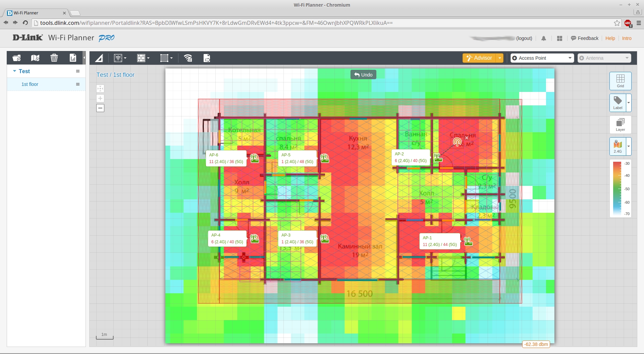Delete the selected item with trash icon
644x354 pixels.
coord(54,58)
